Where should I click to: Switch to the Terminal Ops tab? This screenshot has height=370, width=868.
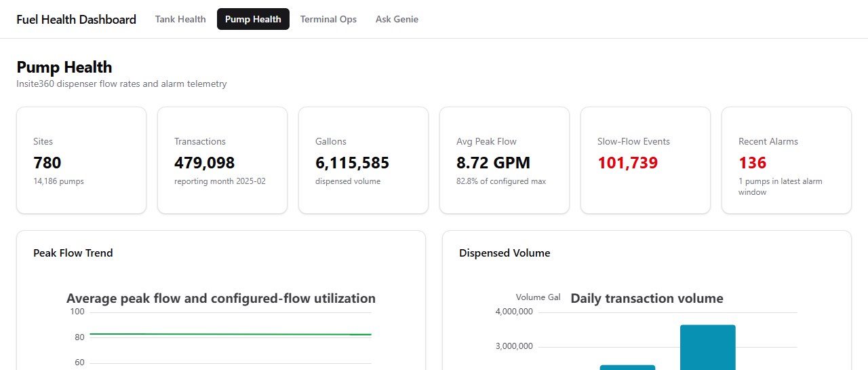(x=328, y=19)
